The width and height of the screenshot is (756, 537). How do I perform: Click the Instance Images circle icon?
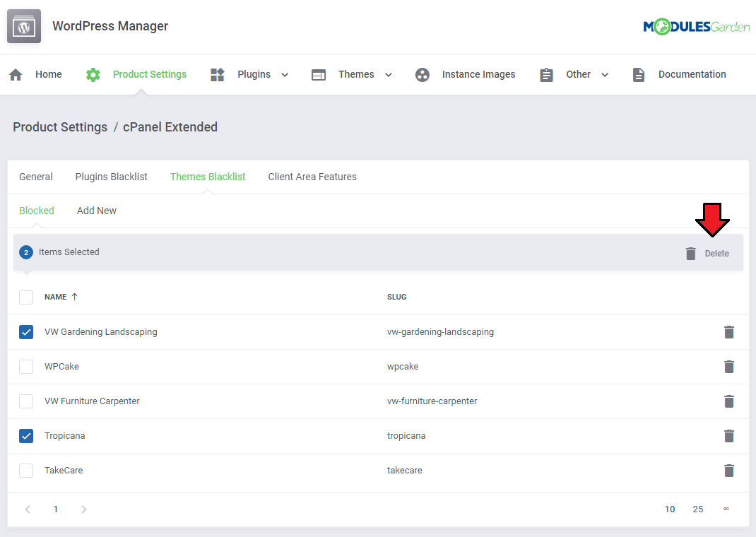423,75
